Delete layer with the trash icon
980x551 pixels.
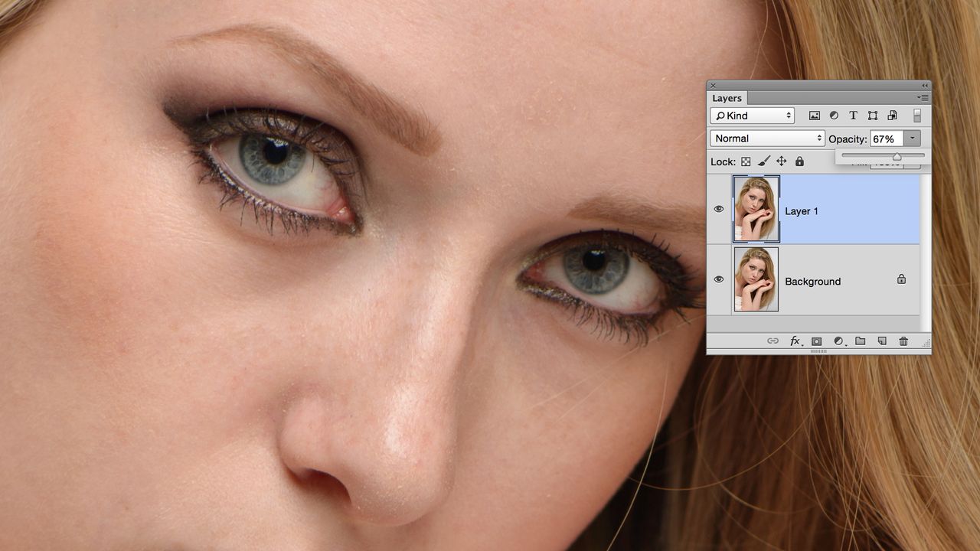click(903, 341)
